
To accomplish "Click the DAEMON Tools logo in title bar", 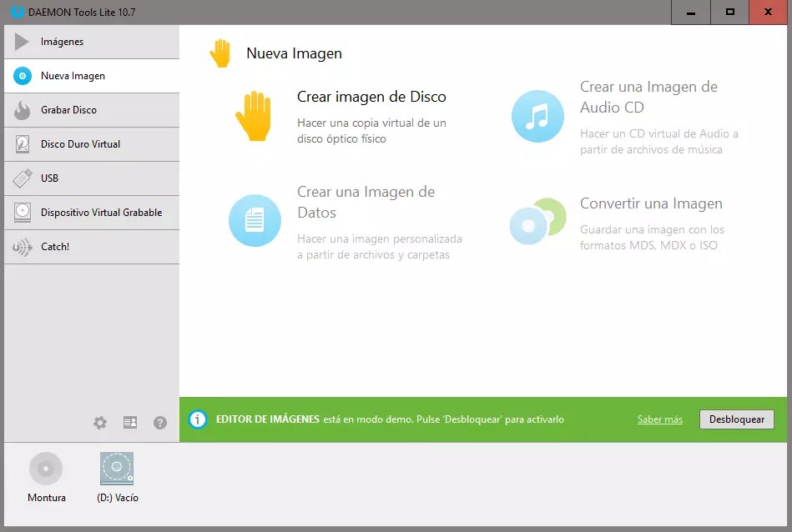I will click(18, 12).
